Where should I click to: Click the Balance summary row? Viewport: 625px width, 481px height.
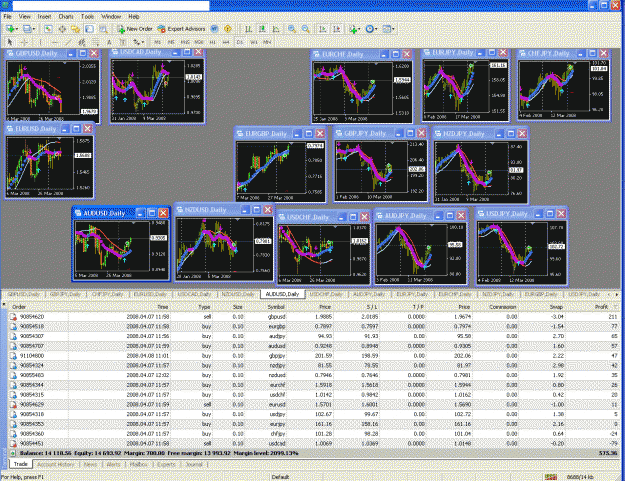[x=314, y=453]
